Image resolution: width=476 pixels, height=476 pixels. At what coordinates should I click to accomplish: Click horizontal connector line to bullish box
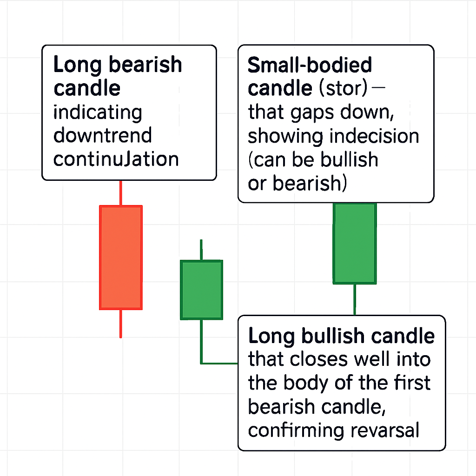click(219, 363)
